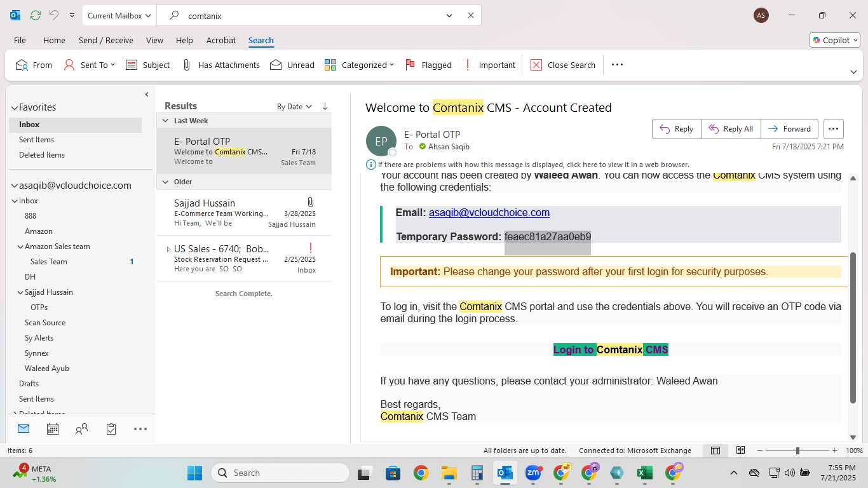Switch to People view icon

click(81, 429)
